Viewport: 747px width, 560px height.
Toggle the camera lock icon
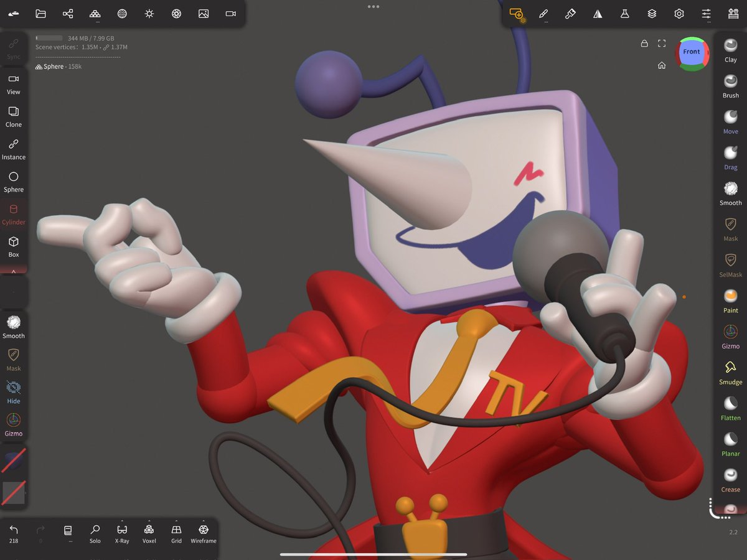coord(644,44)
